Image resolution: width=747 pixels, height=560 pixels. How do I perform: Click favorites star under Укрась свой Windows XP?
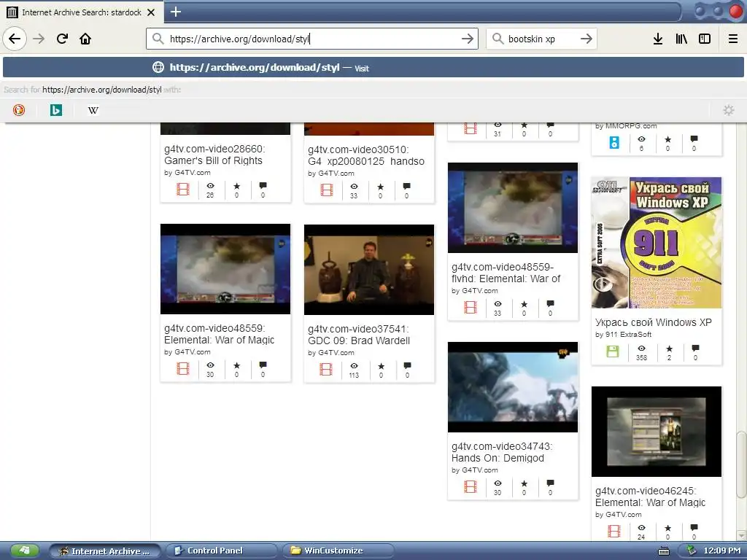pyautogui.click(x=669, y=349)
